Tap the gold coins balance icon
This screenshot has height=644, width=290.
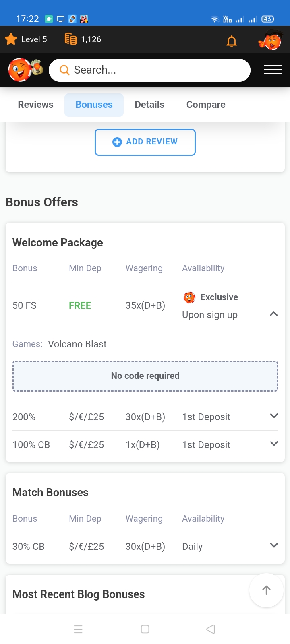pos(71,39)
